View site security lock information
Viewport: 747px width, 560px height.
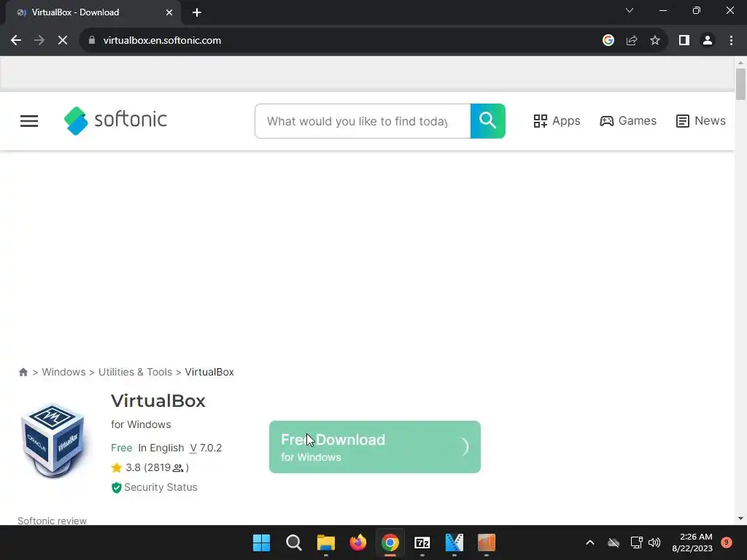pos(92,41)
